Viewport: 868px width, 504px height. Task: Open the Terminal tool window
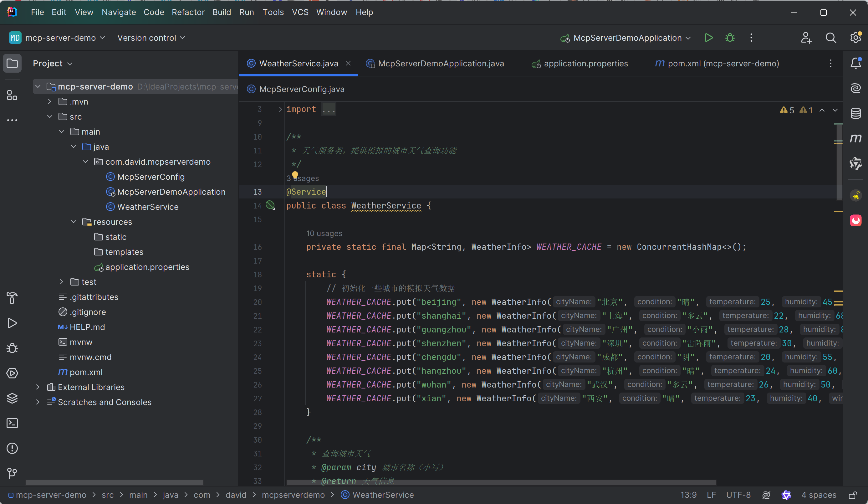coord(13,423)
